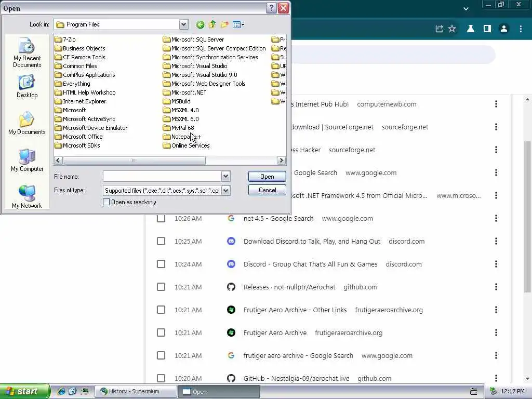Check Open as read-only box
532x399 pixels.
point(106,202)
